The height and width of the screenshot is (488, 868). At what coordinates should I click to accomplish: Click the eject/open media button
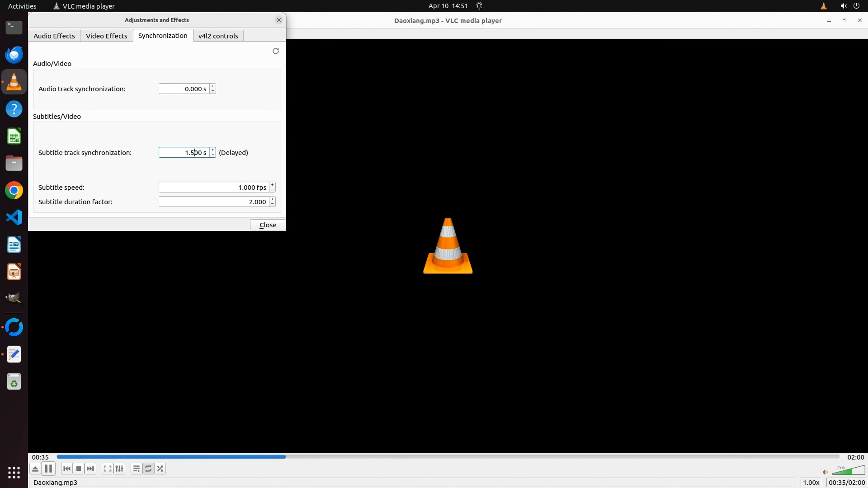[x=35, y=469]
